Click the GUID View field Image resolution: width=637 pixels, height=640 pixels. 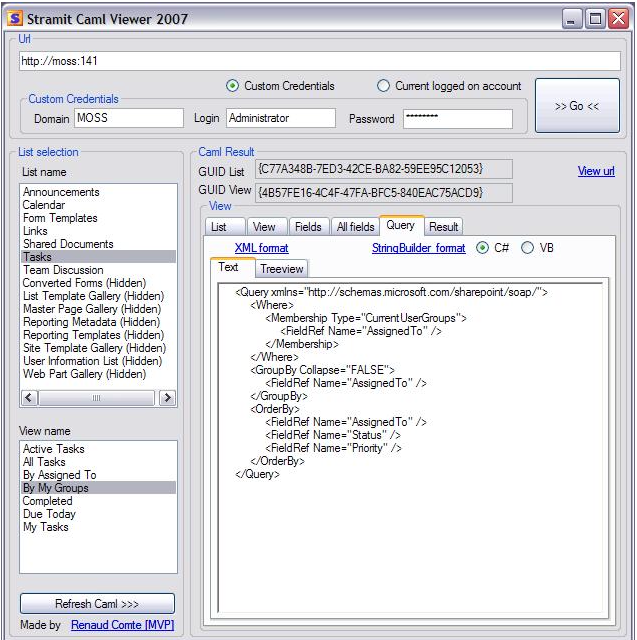[384, 193]
